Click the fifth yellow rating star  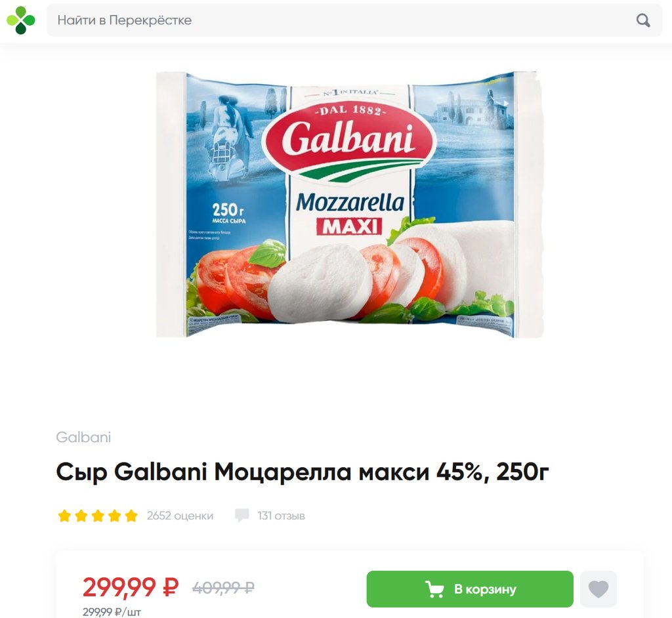pos(131,516)
